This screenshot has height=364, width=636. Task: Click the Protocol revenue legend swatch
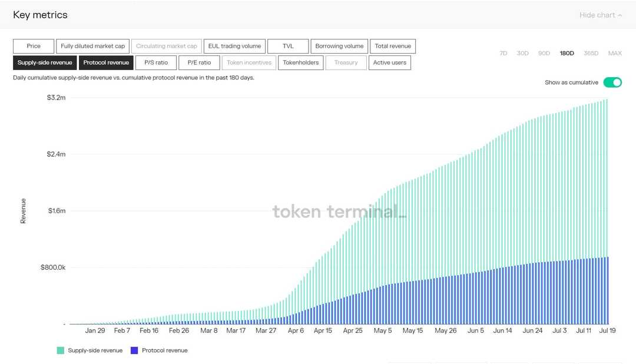(134, 350)
